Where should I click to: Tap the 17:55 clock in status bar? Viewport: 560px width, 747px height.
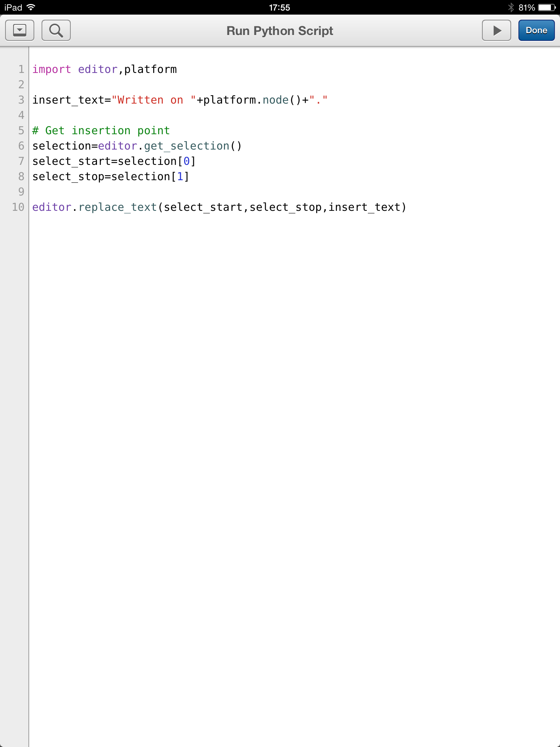[279, 7]
